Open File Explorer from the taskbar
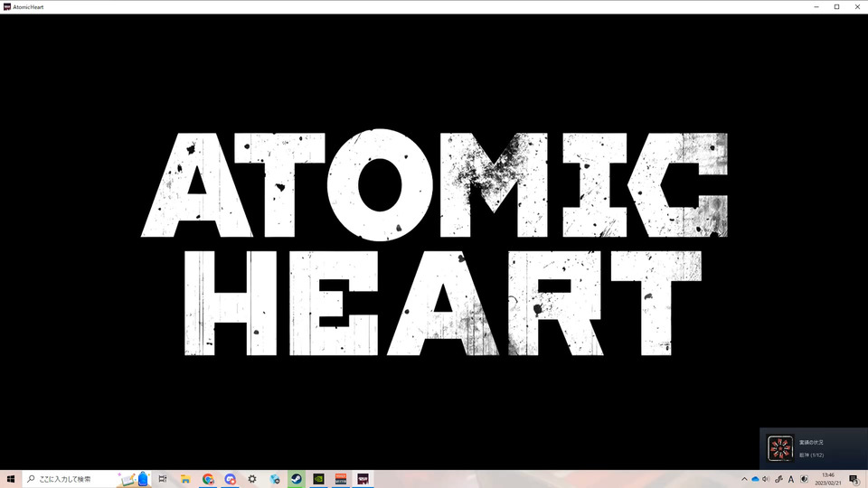Viewport: 868px width, 488px height. [x=185, y=479]
